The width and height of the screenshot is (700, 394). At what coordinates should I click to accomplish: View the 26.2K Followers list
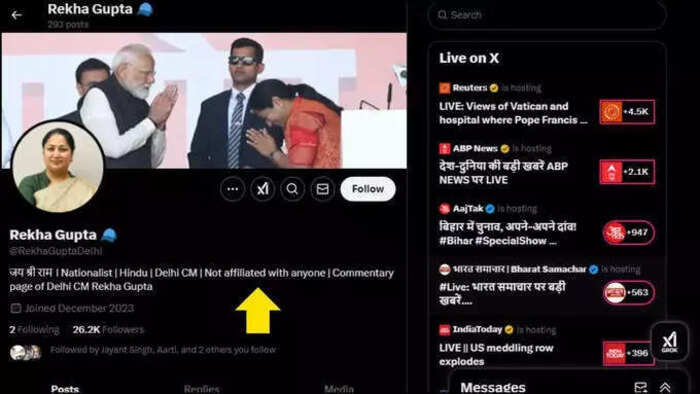[108, 330]
